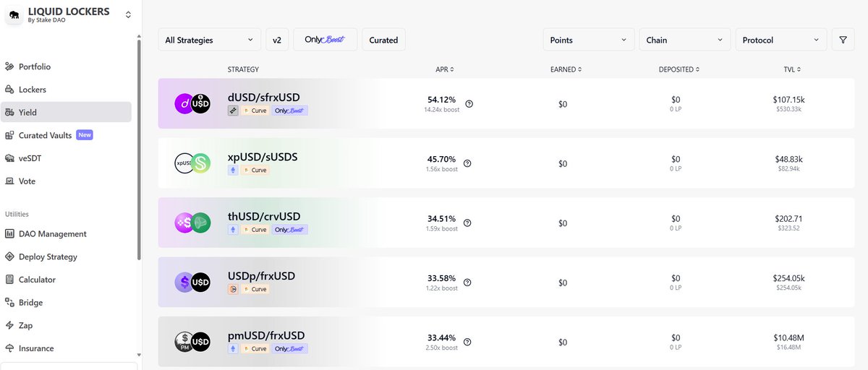Click the Ethereum chain badge under xpUSD/sUSDS

coord(233,170)
